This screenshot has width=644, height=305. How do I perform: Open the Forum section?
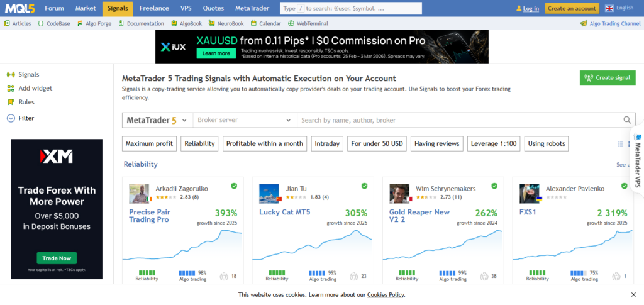(54, 8)
